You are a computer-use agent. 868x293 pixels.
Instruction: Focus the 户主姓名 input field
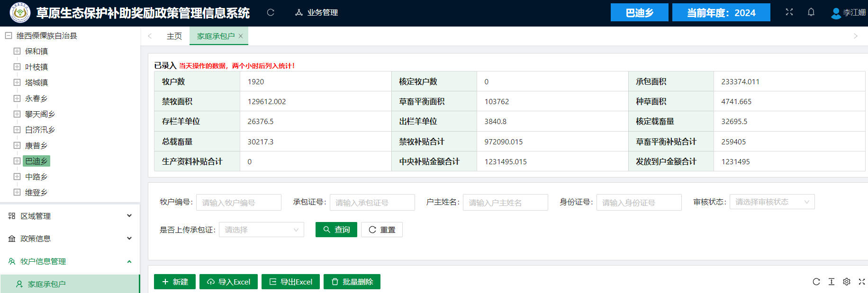506,202
